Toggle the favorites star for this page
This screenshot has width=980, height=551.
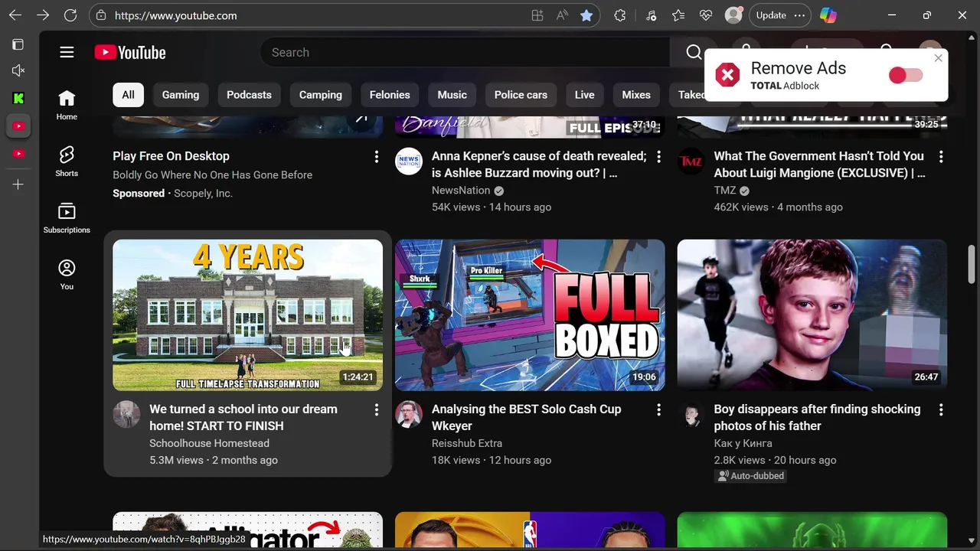pyautogui.click(x=586, y=15)
